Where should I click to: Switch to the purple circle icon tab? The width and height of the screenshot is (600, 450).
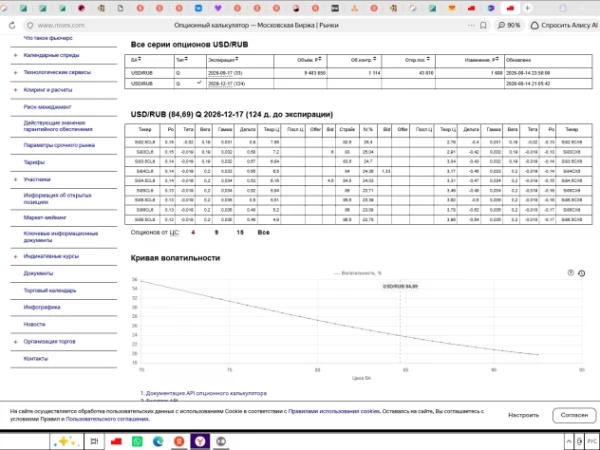coord(491,8)
